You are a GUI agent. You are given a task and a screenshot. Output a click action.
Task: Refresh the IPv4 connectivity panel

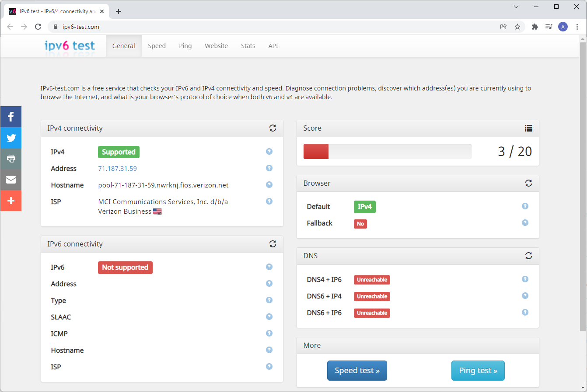pyautogui.click(x=273, y=128)
